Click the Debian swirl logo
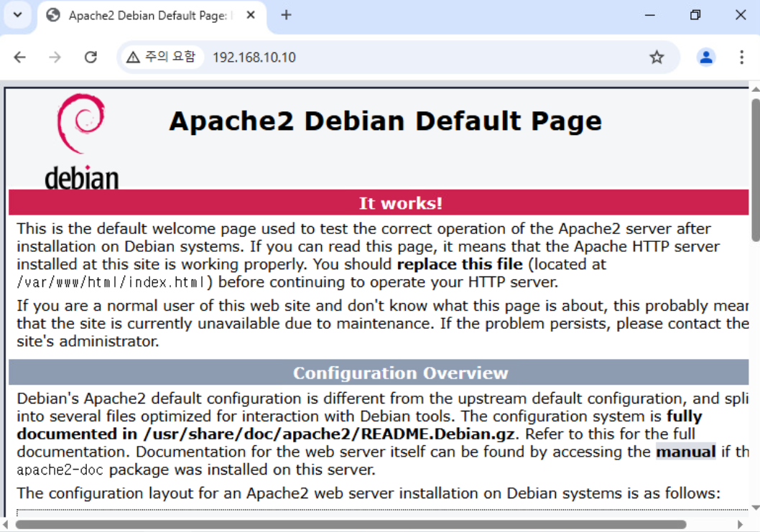 pyautogui.click(x=81, y=141)
